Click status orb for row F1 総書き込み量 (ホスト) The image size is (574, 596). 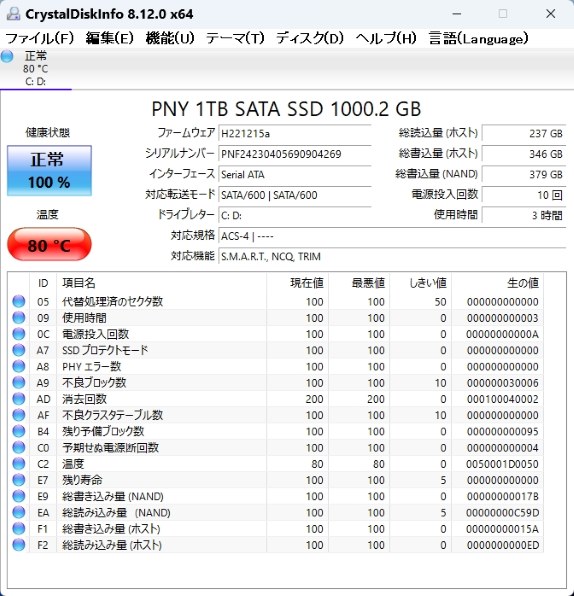coord(19,528)
